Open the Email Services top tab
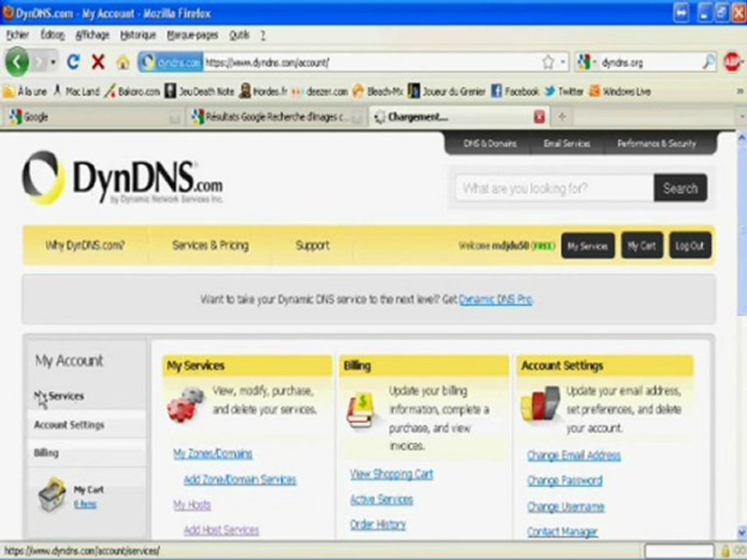This screenshot has height=560, width=747. tap(567, 143)
